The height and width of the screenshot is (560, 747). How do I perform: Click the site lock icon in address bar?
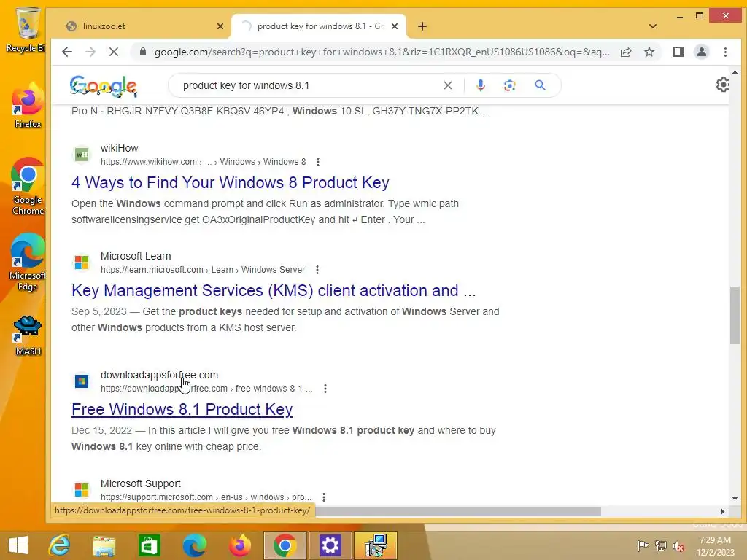point(142,52)
